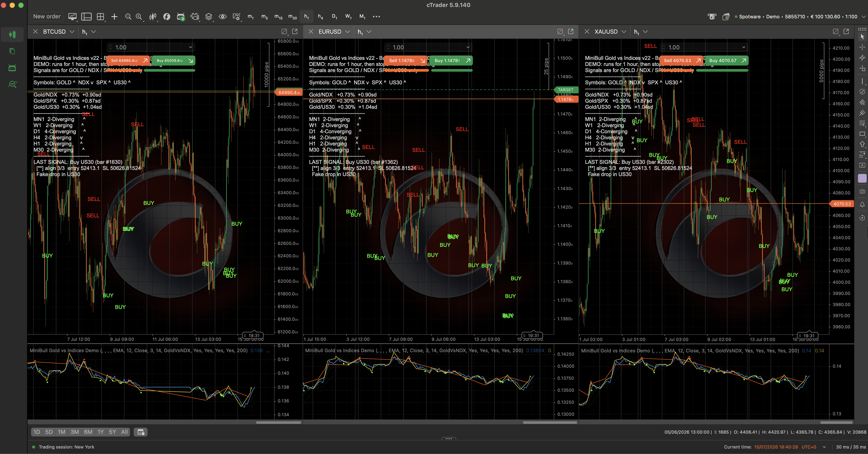Take a chart screenshot with camera icon
The height and width of the screenshot is (454, 868).
coord(862,192)
